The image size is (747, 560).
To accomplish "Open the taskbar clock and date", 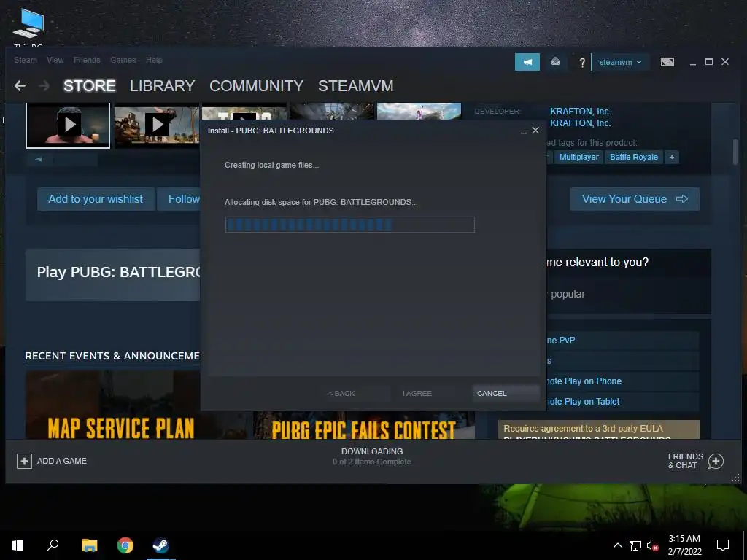I will pyautogui.click(x=684, y=545).
